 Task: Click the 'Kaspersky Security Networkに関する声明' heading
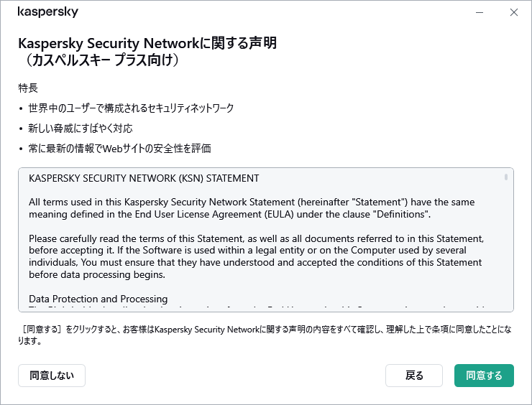[x=147, y=43]
